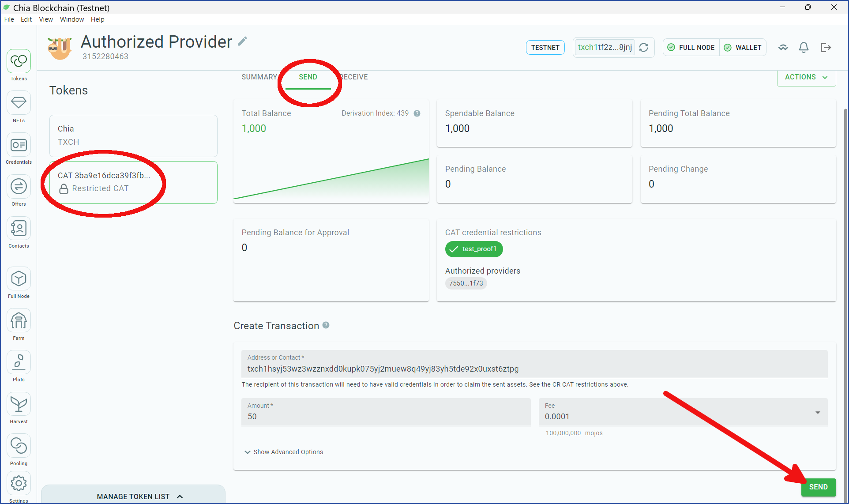Click the Wallet status indicator
The width and height of the screenshot is (849, 504).
pyautogui.click(x=743, y=47)
